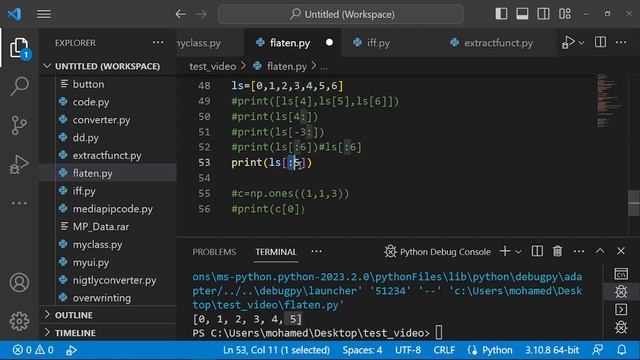Viewport: 640px width, 360px height.
Task: Click flaten.py breadcrumb
Action: tap(287, 66)
